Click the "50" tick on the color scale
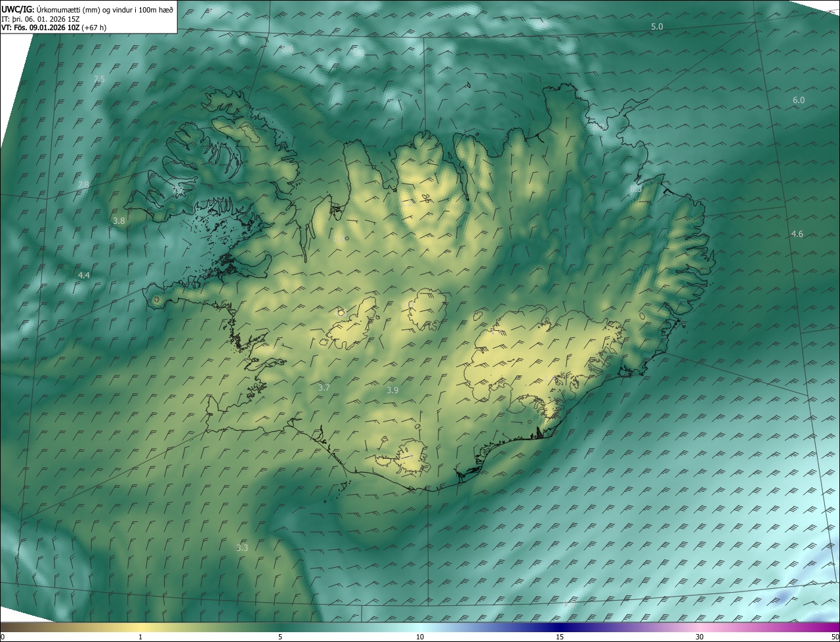Viewport: 840px width, 642px height. click(x=835, y=637)
